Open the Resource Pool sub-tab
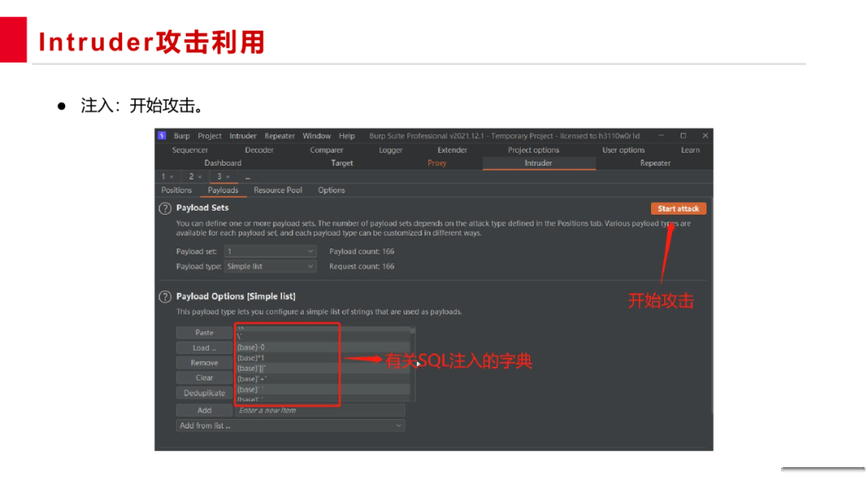This screenshot has height=489, width=868. 278,190
